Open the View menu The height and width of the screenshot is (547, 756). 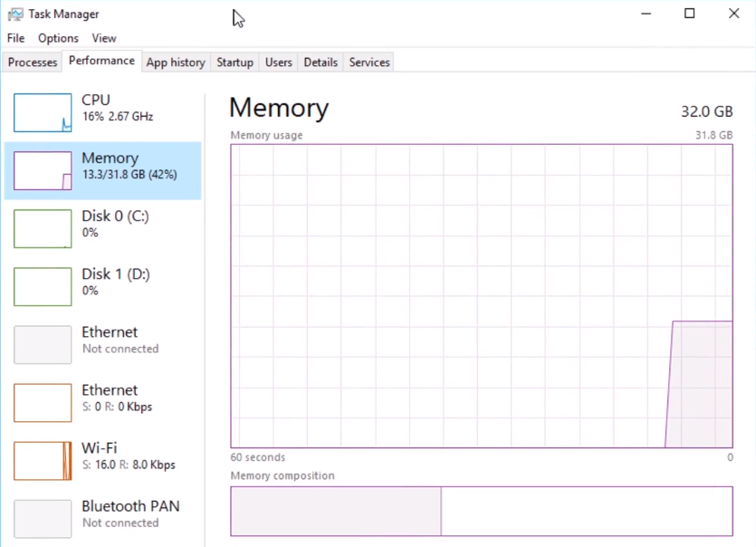[104, 38]
